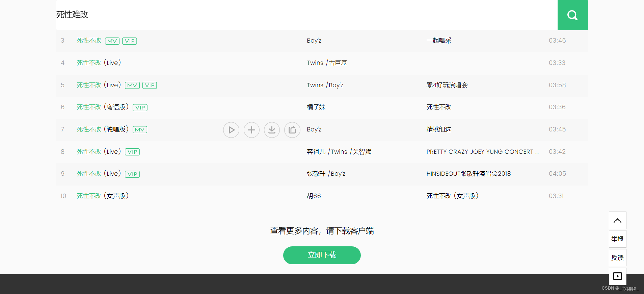644x294 pixels.
Task: Open song 3 title 死性不改
Action: 89,41
